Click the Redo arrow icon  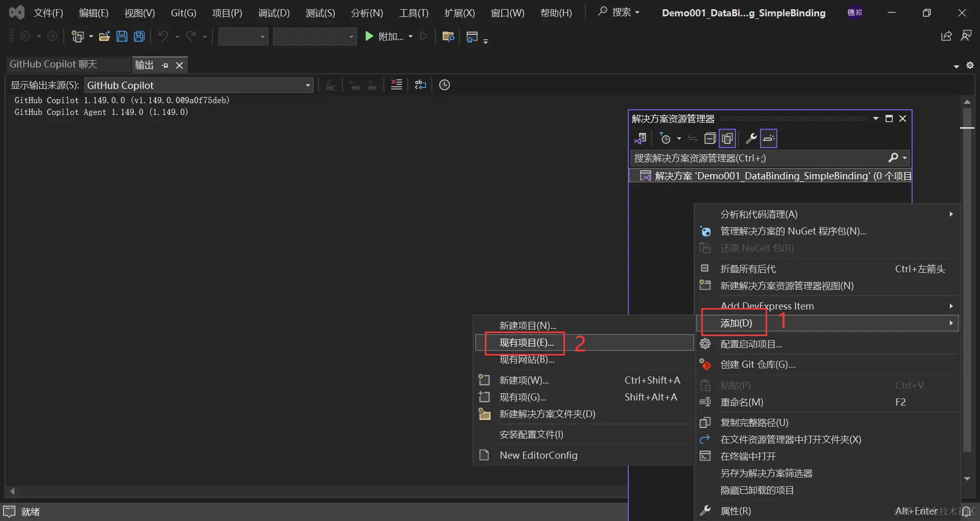(x=191, y=36)
